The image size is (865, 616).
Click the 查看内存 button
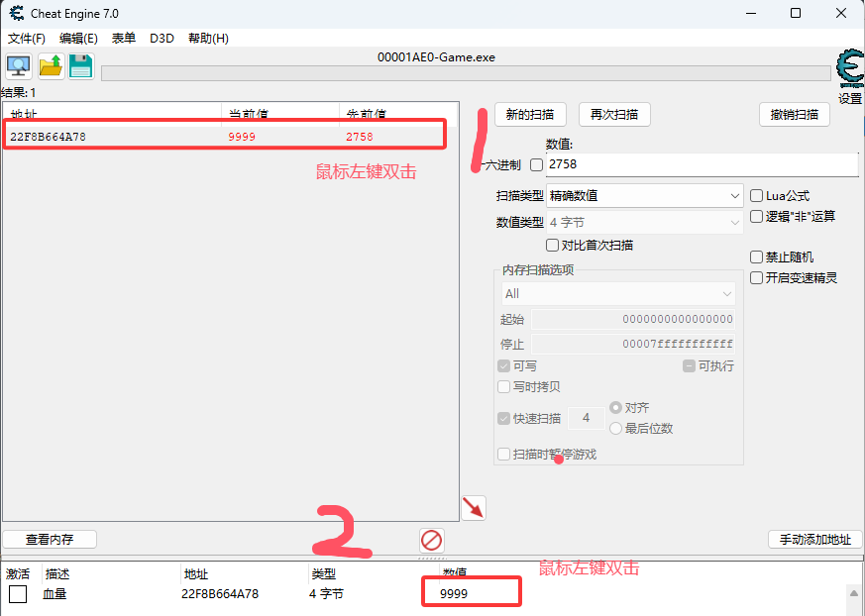pyautogui.click(x=50, y=540)
